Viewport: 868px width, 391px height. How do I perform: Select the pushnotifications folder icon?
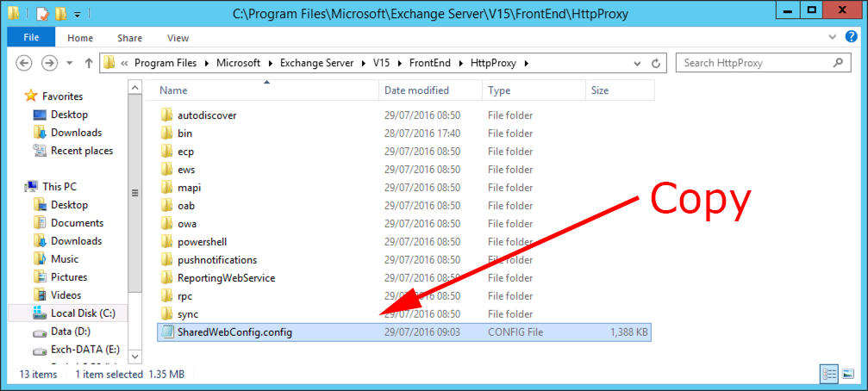pos(166,260)
